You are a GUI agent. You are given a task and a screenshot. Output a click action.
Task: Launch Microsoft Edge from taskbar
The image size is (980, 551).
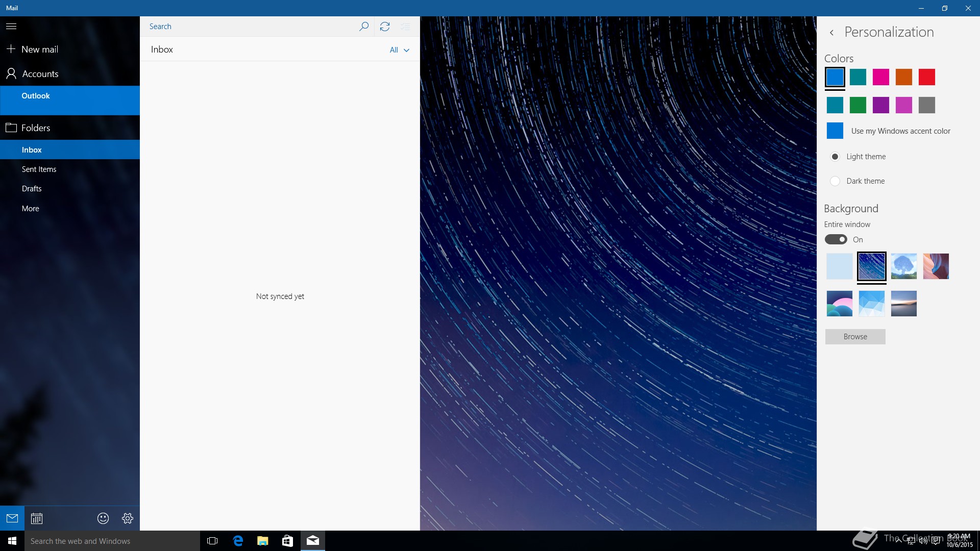click(238, 541)
